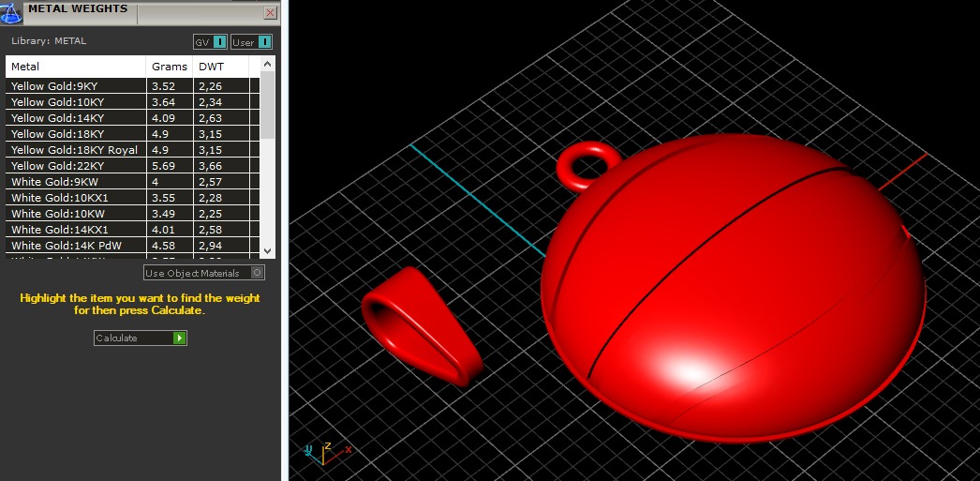Image resolution: width=980 pixels, height=481 pixels.
Task: Sort by the Grams column header
Action: [x=170, y=67]
